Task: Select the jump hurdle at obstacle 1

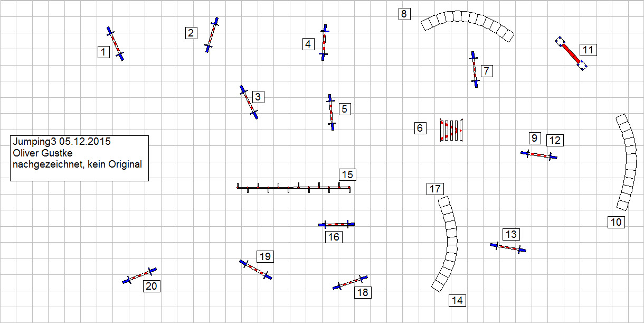Action: (x=115, y=44)
